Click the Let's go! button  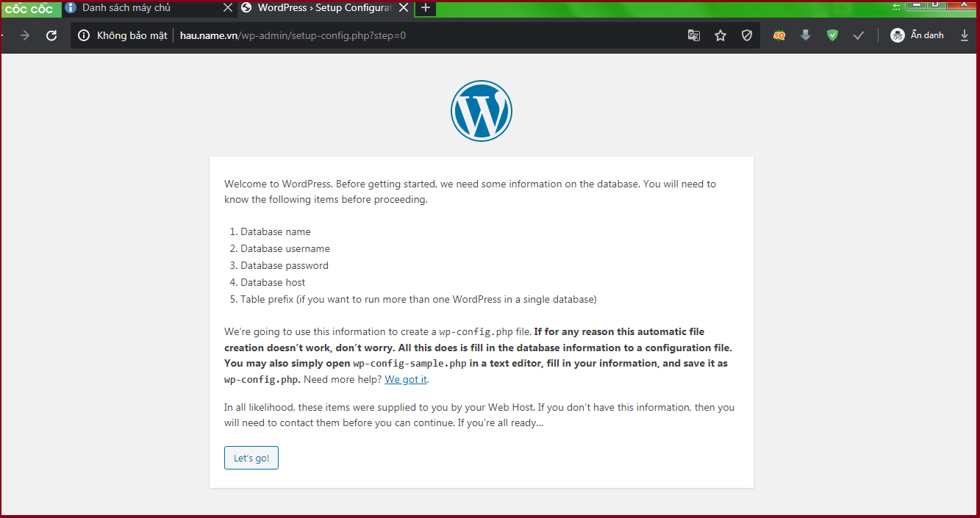click(251, 458)
